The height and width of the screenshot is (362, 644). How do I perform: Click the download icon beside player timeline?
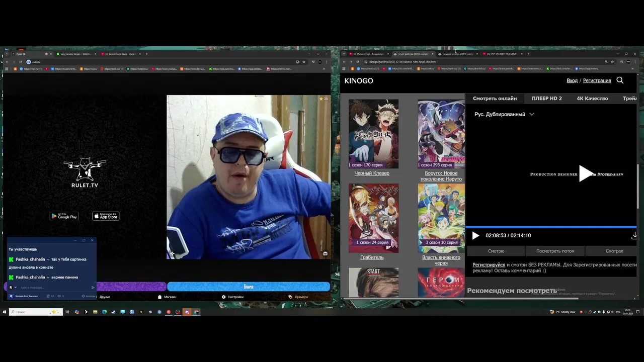click(x=634, y=235)
